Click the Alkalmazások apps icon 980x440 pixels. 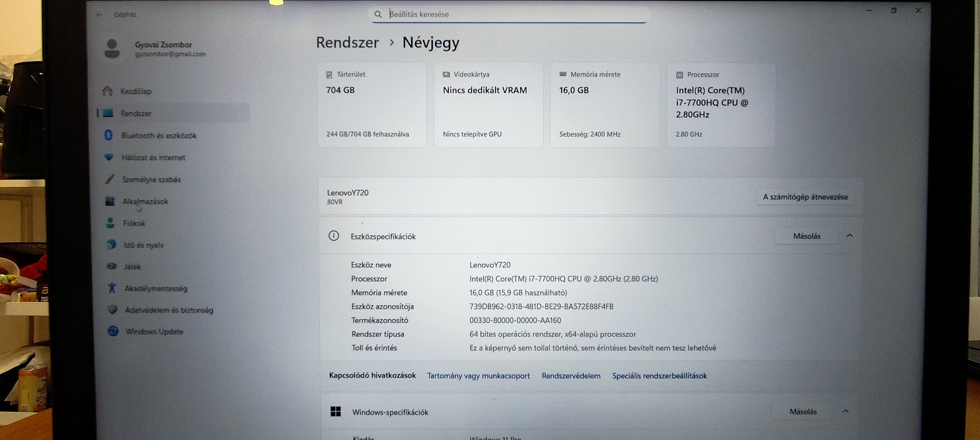[x=110, y=201]
